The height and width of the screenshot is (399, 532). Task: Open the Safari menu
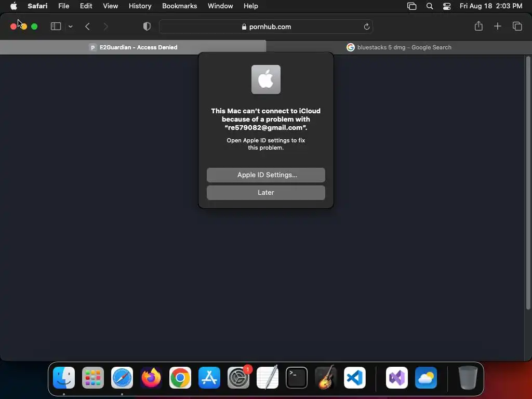coord(37,6)
